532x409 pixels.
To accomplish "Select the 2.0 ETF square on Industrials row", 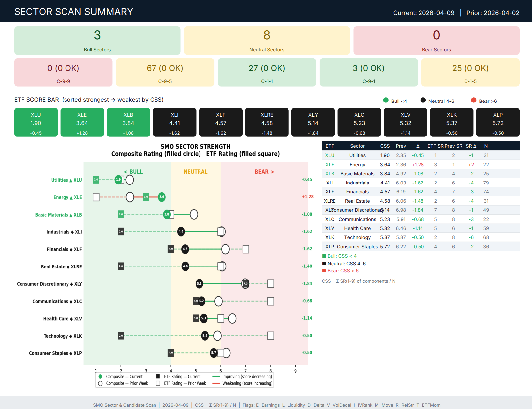I will tap(121, 232).
